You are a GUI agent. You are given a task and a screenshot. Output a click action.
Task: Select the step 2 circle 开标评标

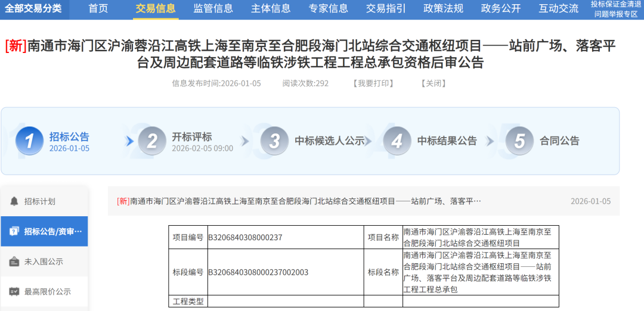[x=152, y=141]
